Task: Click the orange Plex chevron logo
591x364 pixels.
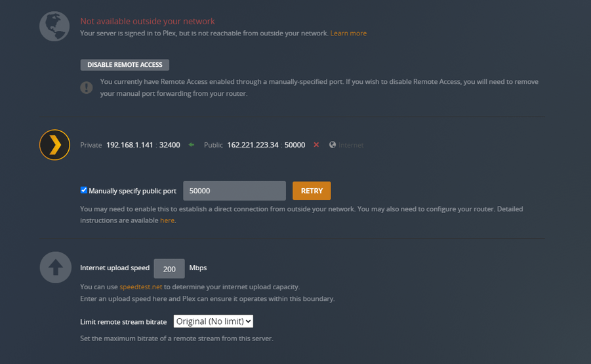Action: coord(55,145)
